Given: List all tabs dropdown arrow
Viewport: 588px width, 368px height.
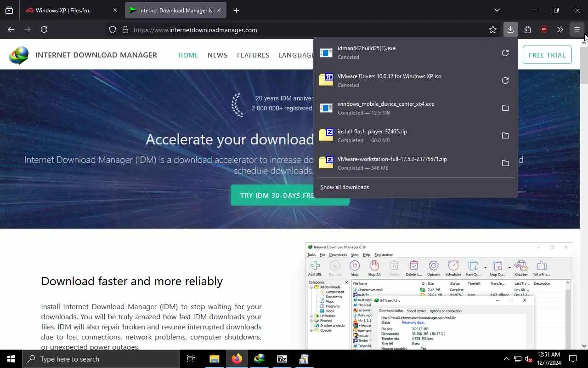Looking at the screenshot, I should (497, 10).
